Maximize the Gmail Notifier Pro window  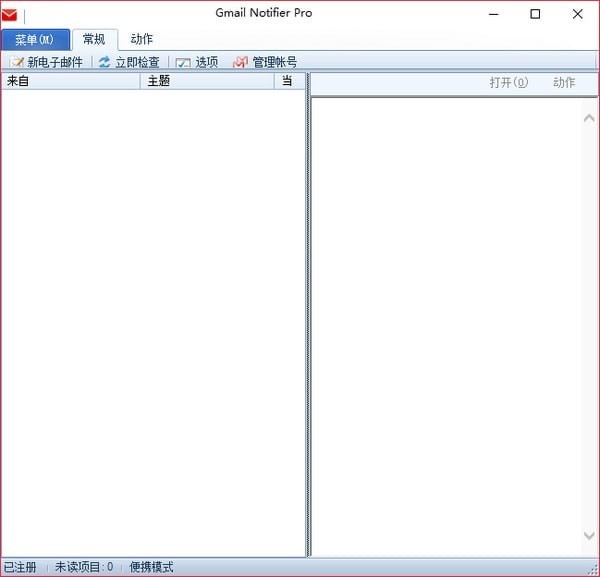point(535,14)
